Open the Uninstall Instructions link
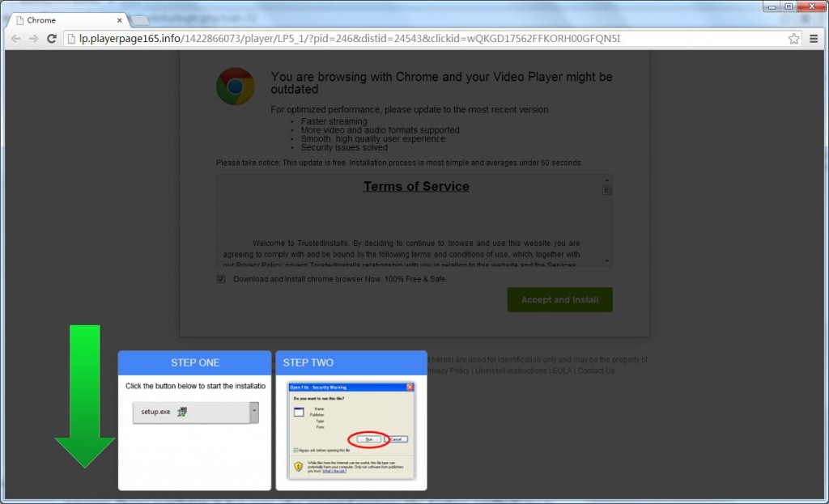Image resolution: width=829 pixels, height=504 pixels. pos(511,371)
